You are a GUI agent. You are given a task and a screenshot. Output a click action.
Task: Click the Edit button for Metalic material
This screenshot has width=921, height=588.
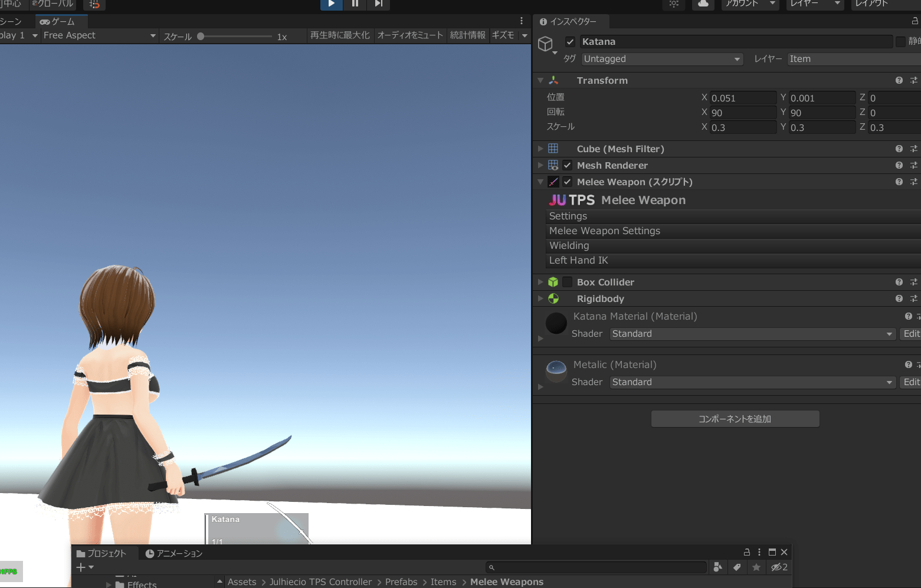tap(911, 382)
